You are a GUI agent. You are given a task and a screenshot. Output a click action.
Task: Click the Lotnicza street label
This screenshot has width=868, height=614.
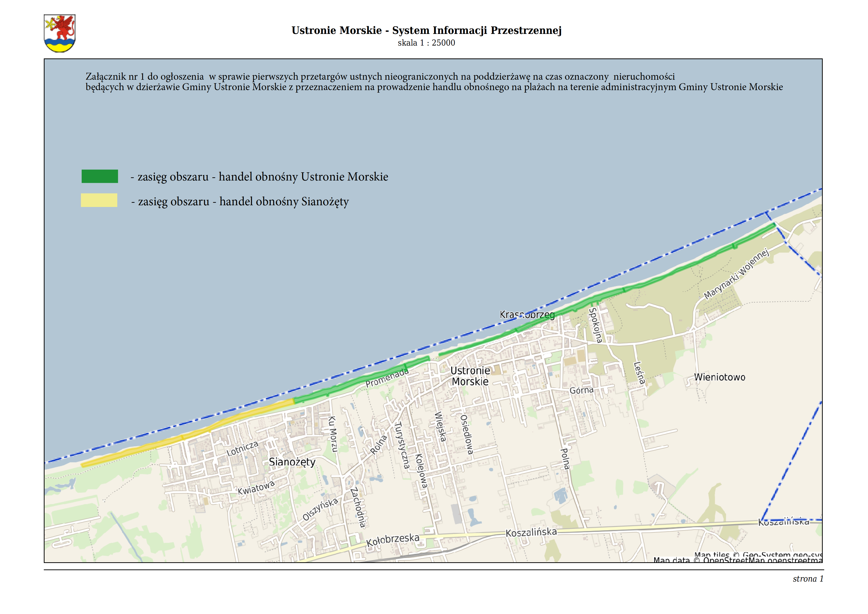click(242, 449)
